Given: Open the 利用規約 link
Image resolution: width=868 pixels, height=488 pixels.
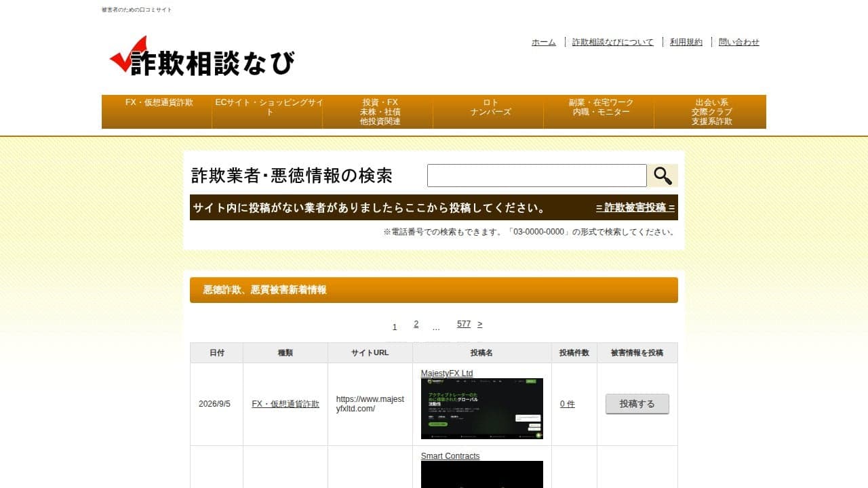Looking at the screenshot, I should [686, 42].
